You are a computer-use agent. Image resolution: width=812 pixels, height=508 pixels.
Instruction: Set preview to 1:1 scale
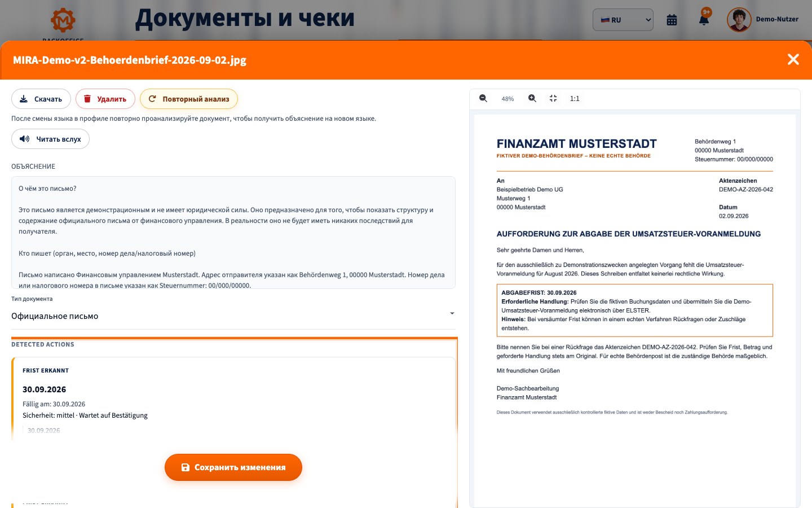click(x=575, y=98)
